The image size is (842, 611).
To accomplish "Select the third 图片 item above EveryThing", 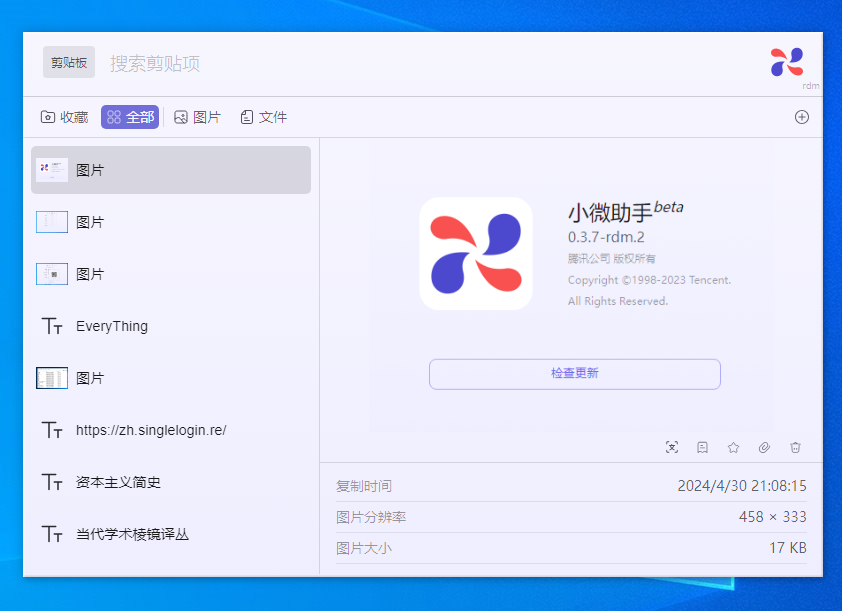I will pos(171,274).
